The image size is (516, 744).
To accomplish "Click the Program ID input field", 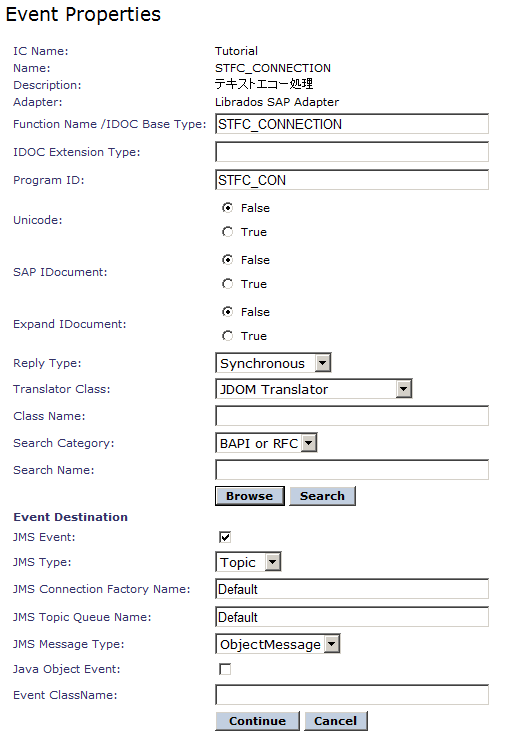I will coord(352,180).
